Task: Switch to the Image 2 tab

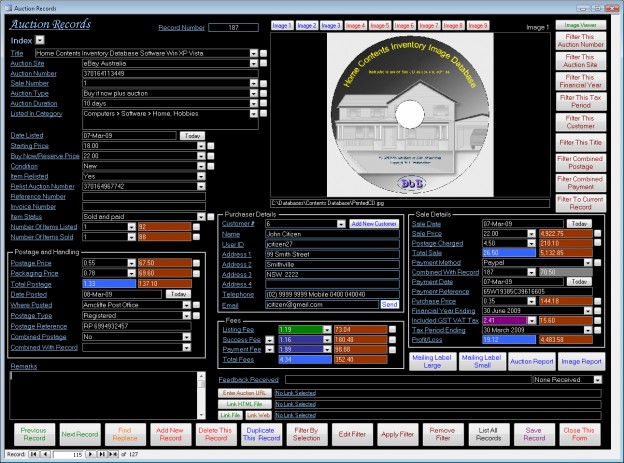Action: click(x=306, y=25)
